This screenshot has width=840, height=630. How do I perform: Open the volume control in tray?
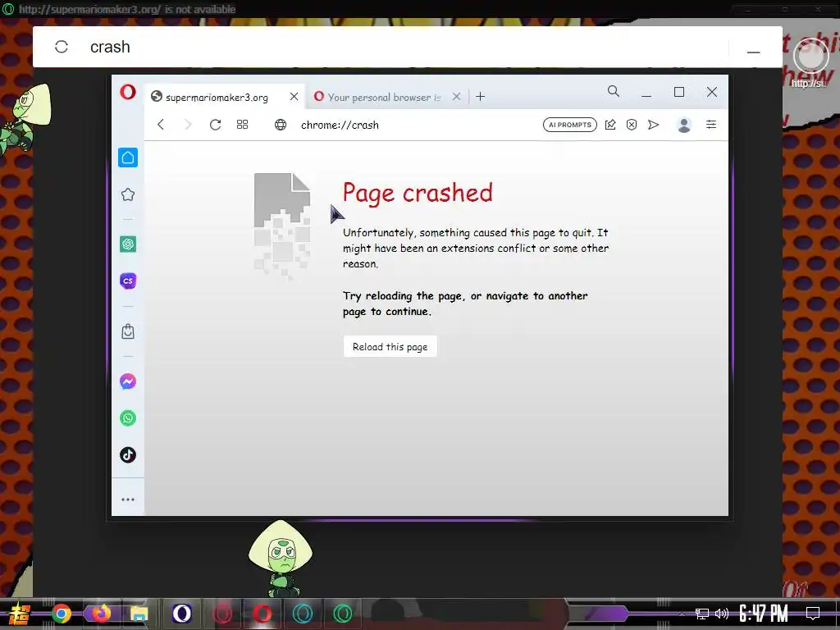click(722, 614)
